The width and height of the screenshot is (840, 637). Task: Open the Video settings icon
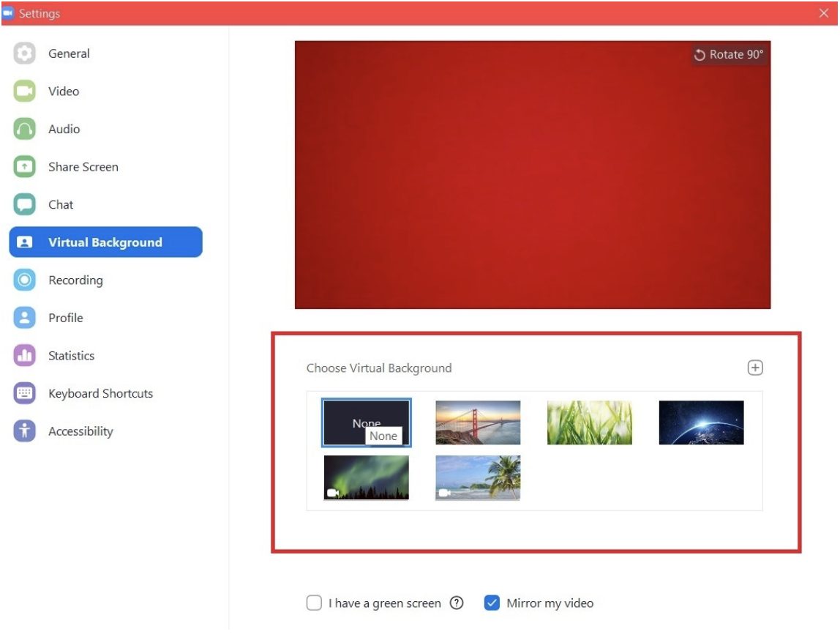point(26,91)
